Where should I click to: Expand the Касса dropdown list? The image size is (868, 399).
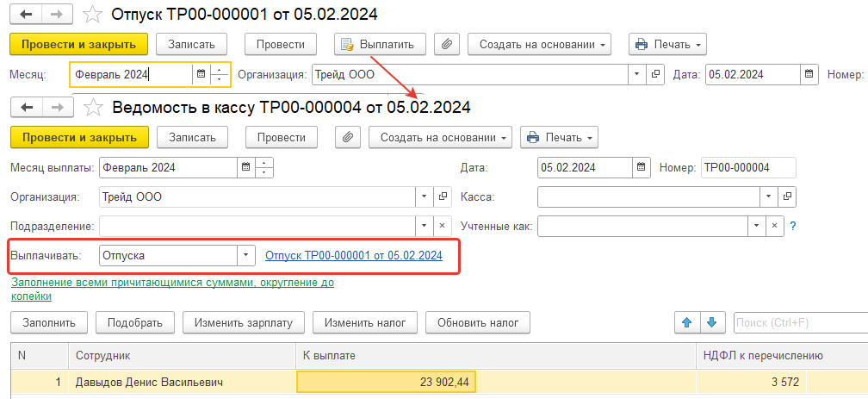[x=769, y=196]
